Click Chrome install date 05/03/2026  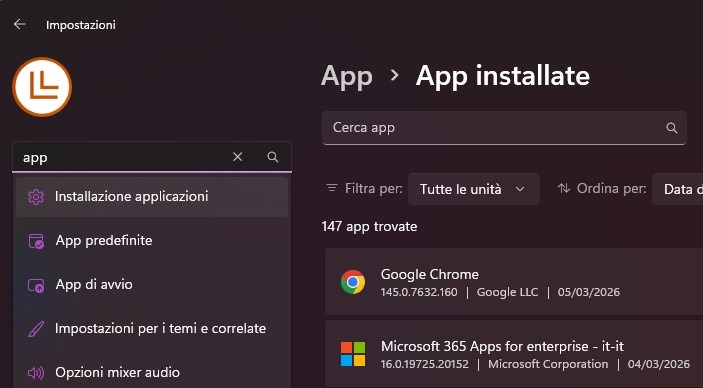click(589, 292)
